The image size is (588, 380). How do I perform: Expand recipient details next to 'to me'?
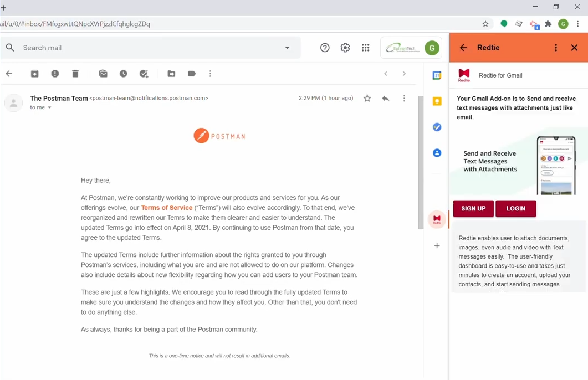click(49, 107)
